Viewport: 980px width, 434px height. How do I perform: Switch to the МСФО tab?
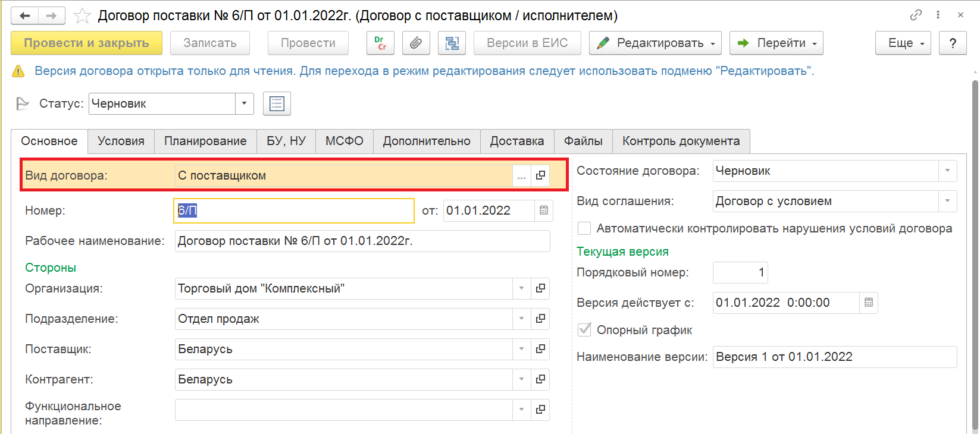[x=345, y=141]
